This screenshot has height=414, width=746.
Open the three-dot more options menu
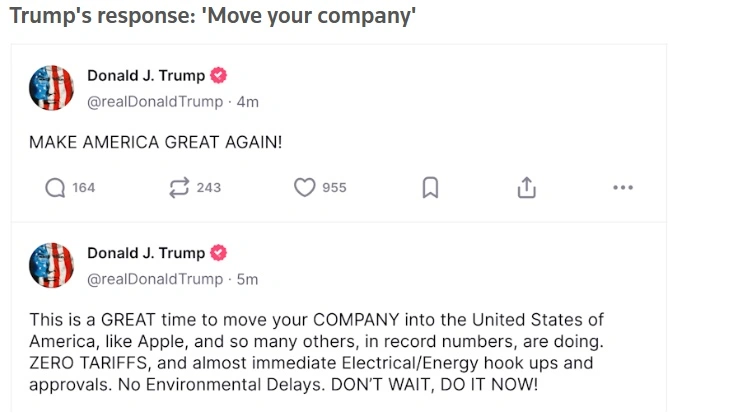point(622,188)
